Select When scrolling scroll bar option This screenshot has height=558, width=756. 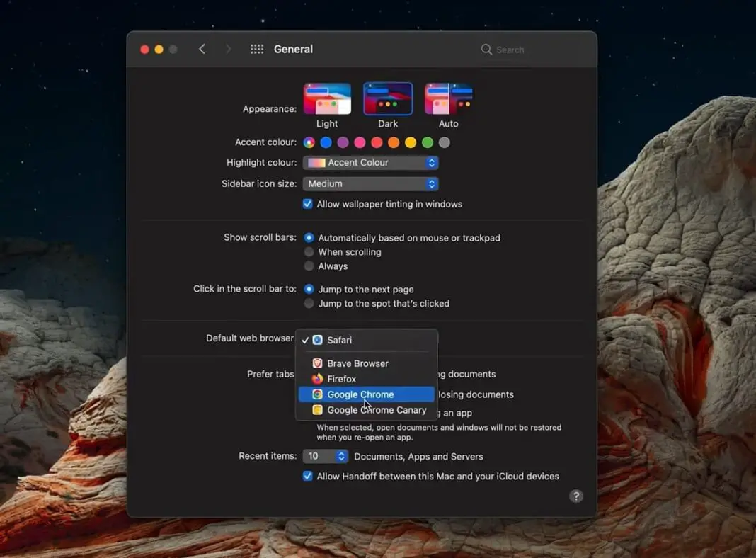(309, 252)
